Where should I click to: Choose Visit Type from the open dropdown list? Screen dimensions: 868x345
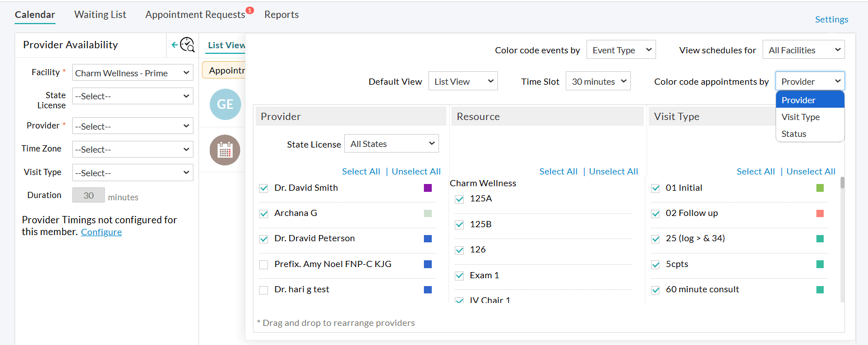point(800,117)
